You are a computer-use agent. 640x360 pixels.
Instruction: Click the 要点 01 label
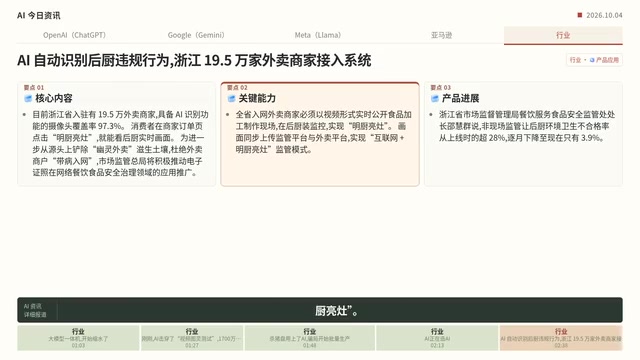point(34,87)
